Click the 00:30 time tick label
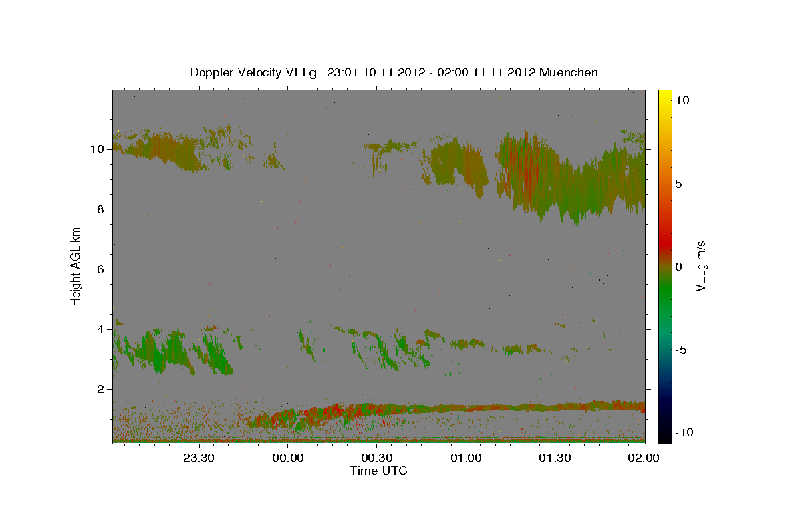Viewport: 798px width, 532px height. [376, 458]
